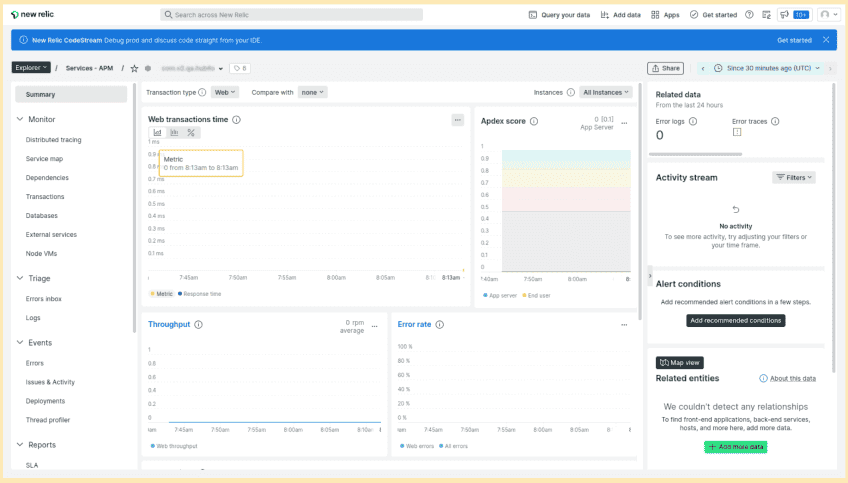Click the Transaction type info icon
Image resolution: width=848 pixels, height=483 pixels.
(202, 92)
